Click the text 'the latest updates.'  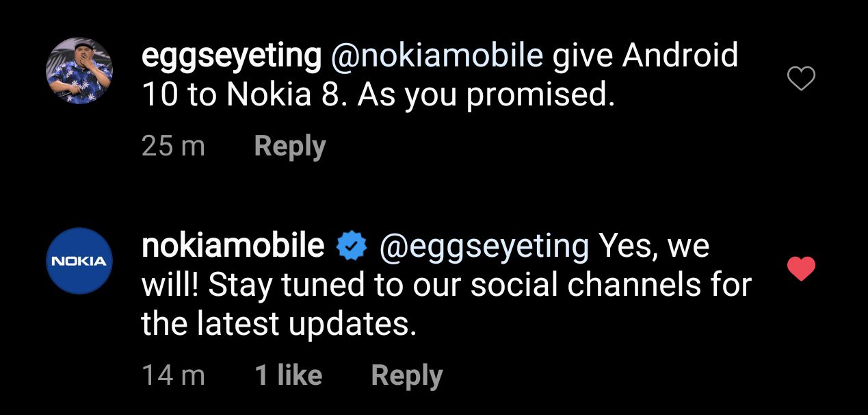278,325
